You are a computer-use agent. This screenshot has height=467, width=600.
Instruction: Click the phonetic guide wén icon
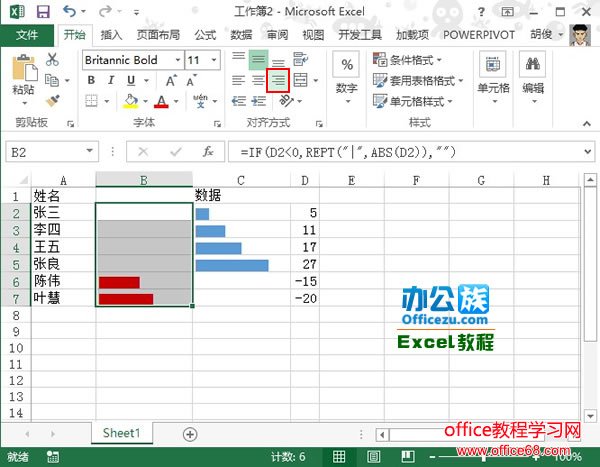200,101
